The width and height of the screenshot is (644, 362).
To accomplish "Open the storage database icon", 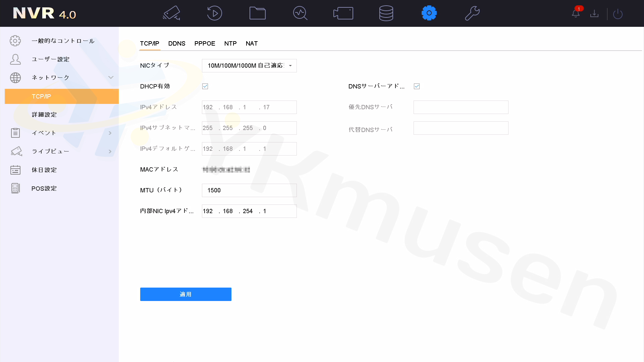I will [x=386, y=13].
